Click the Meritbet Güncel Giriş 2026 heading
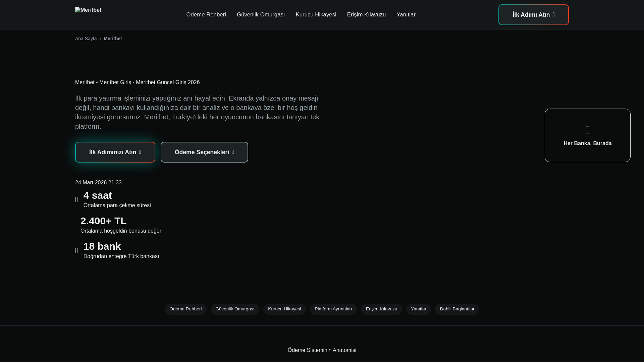Image resolution: width=644 pixels, height=362 pixels. (137, 82)
